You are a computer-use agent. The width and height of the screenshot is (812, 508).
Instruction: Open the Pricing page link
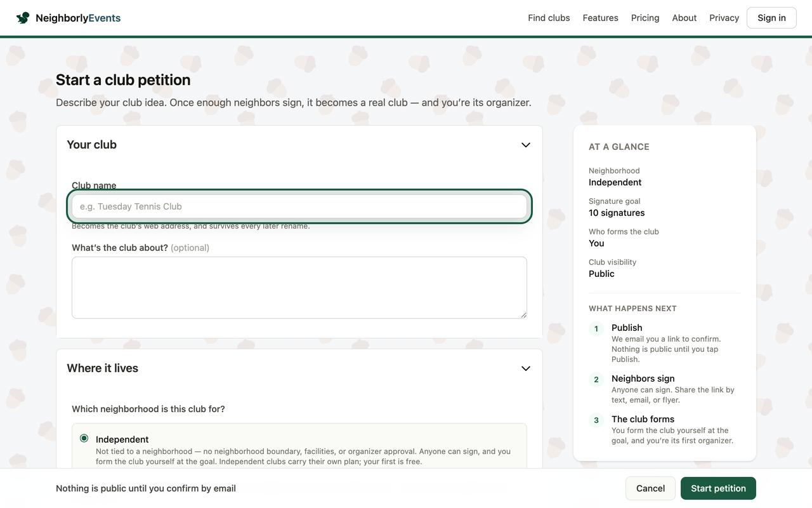tap(645, 18)
